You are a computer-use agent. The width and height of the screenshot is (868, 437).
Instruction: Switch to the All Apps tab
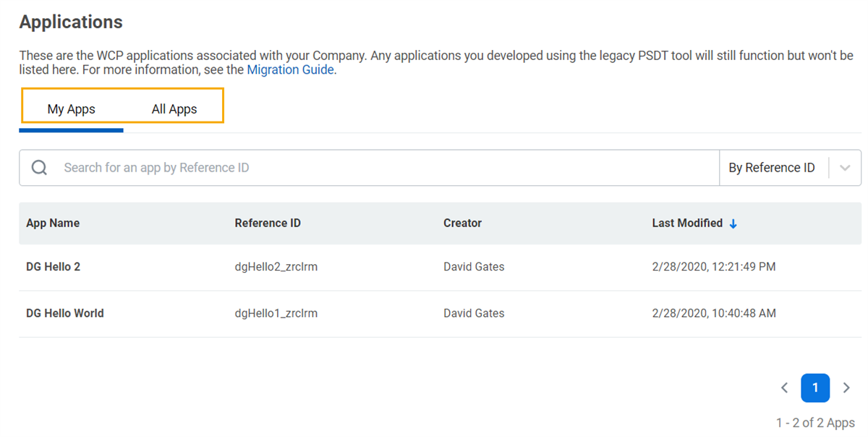[174, 109]
